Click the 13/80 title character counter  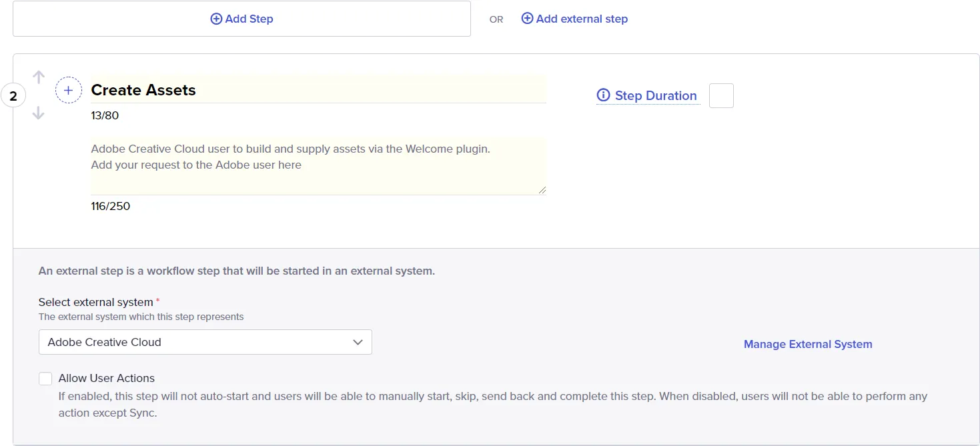click(105, 115)
